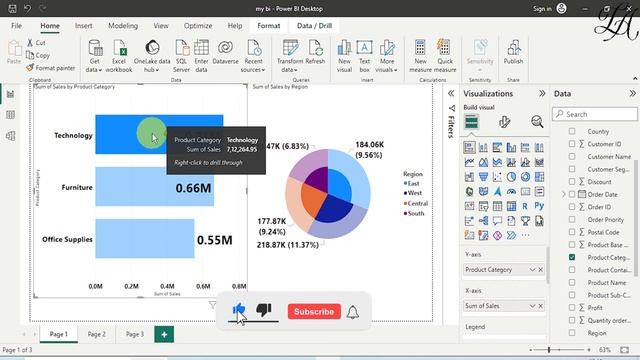640x360 pixels.
Task: Select the Gauge visual
Action: [511, 191]
